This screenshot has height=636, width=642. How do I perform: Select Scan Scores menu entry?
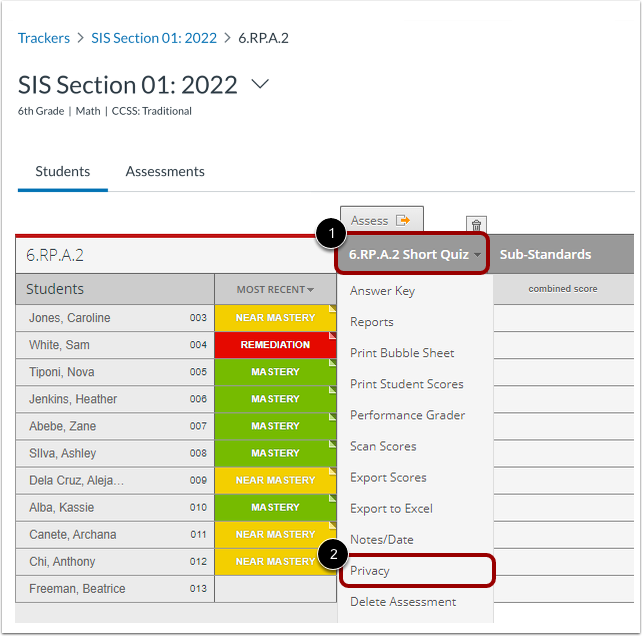coord(383,446)
